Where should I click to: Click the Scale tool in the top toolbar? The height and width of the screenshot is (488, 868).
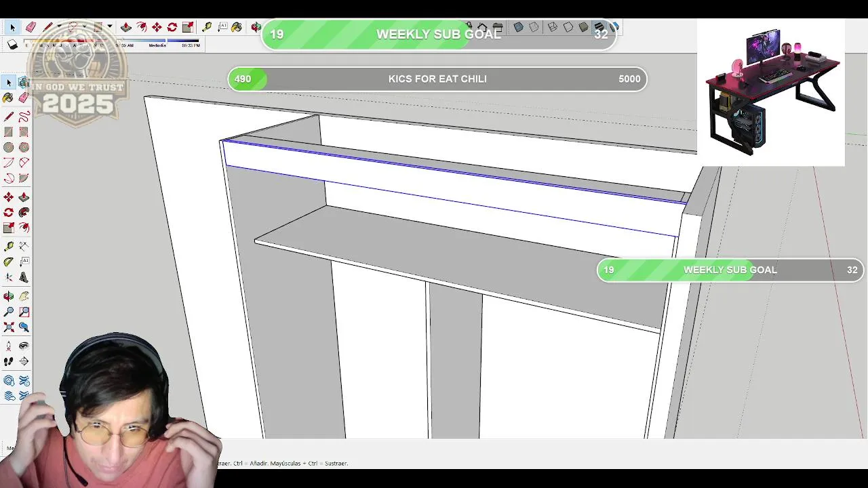(x=188, y=27)
